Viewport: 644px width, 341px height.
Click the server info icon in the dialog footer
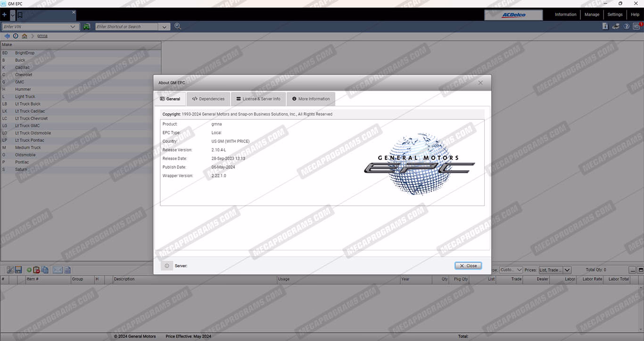(167, 266)
